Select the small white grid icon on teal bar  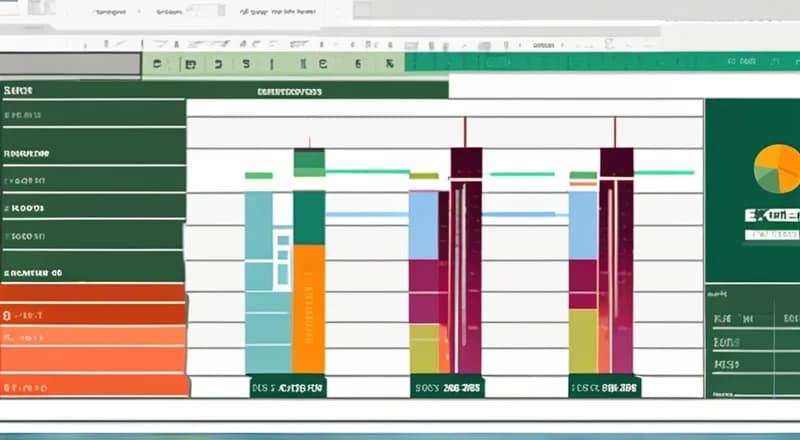point(283,249)
